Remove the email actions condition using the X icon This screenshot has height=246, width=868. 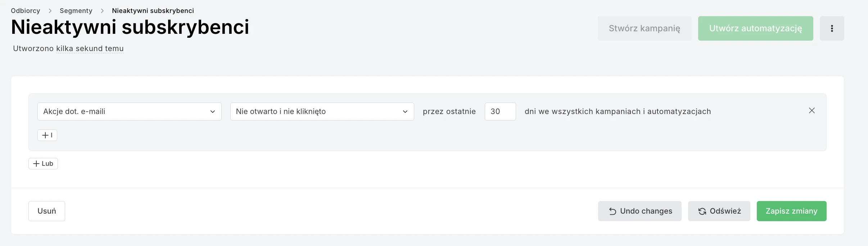pos(812,111)
